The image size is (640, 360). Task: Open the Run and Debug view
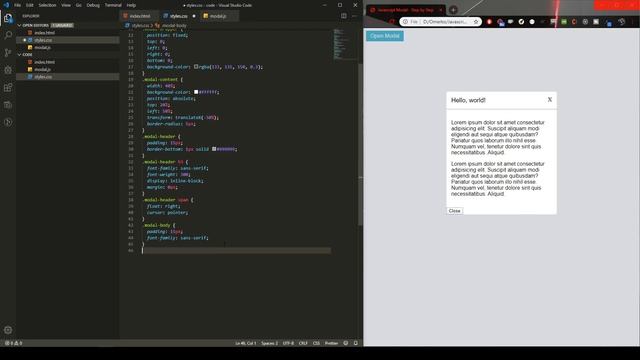pyautogui.click(x=8, y=70)
